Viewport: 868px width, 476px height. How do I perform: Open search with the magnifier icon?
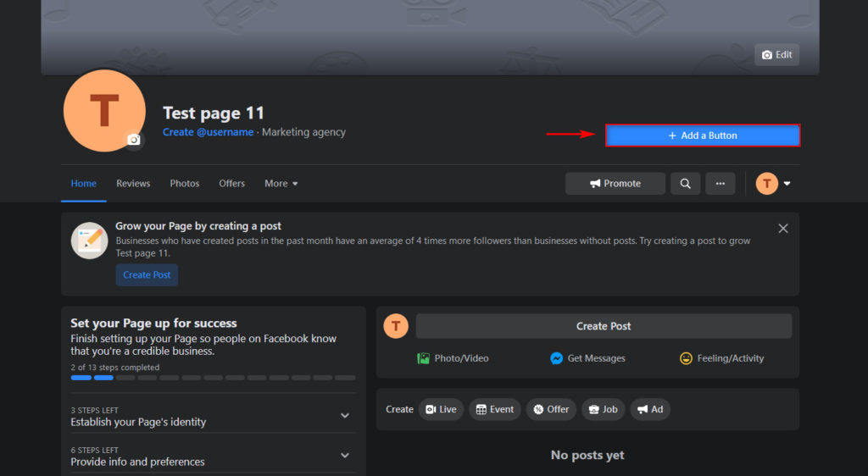(x=685, y=184)
